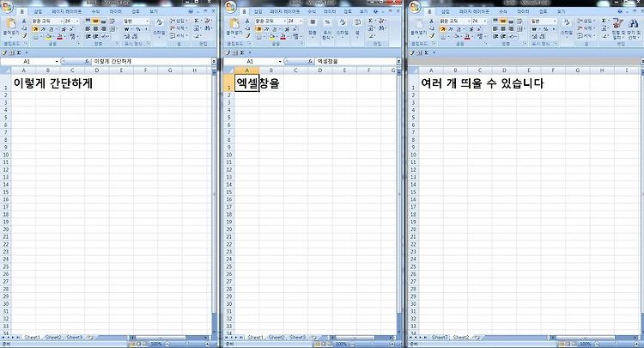The height and width of the screenshot is (348, 644).
Task: Click the 삭제 cells button in the left window
Action: point(179,28)
